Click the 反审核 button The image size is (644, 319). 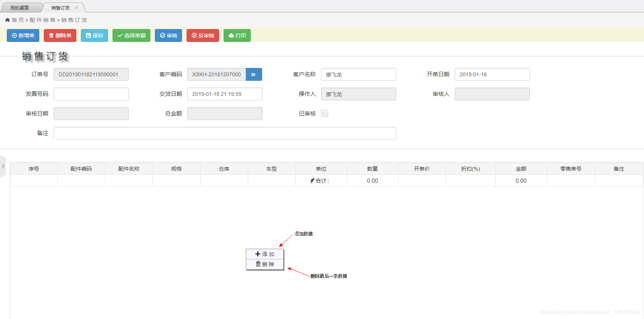(x=203, y=35)
